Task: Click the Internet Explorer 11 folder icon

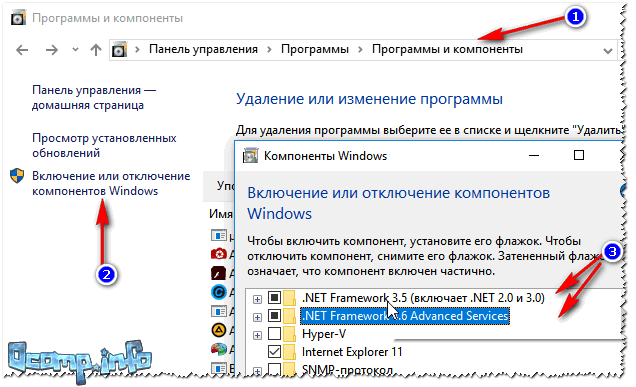Action: (290, 351)
